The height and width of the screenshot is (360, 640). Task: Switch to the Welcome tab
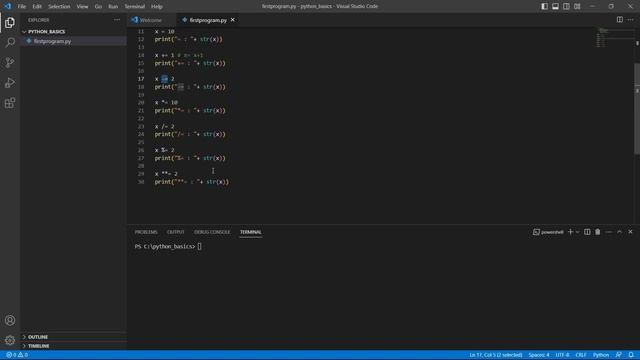[x=150, y=20]
